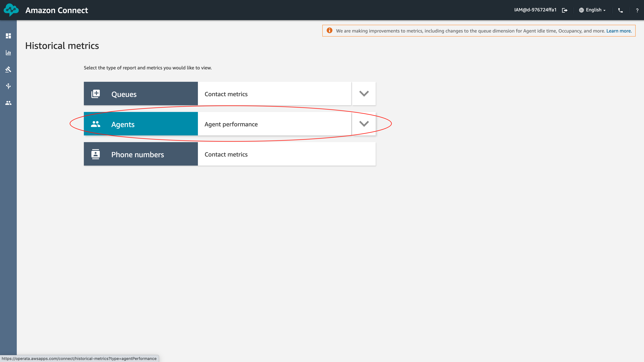The image size is (644, 362).
Task: Select the Agents report category
Action: point(141,124)
